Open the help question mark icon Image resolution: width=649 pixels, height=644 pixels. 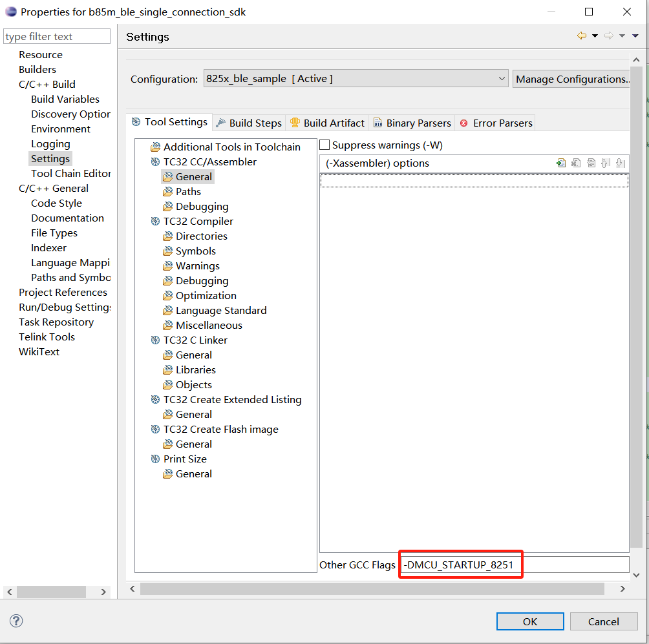(x=16, y=621)
